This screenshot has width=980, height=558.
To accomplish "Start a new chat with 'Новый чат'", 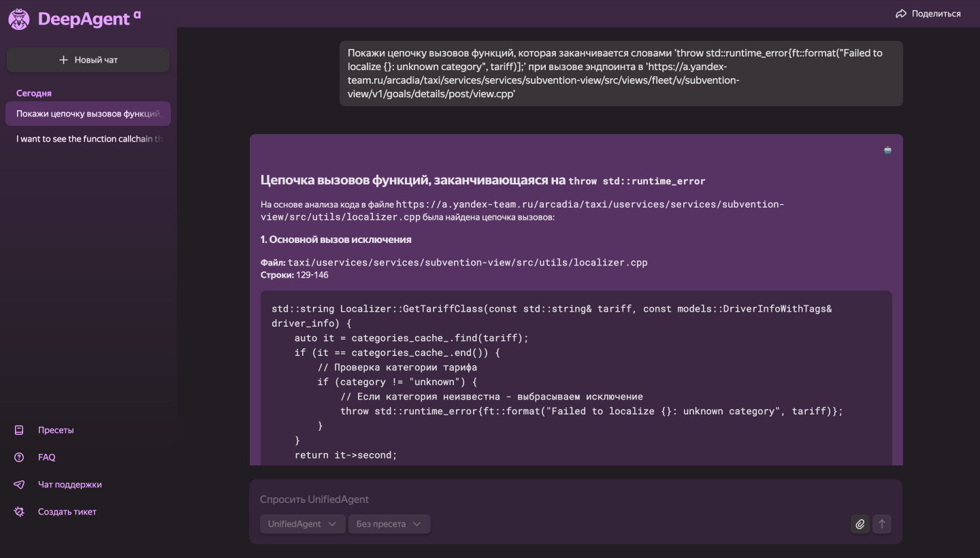I will pos(88,60).
